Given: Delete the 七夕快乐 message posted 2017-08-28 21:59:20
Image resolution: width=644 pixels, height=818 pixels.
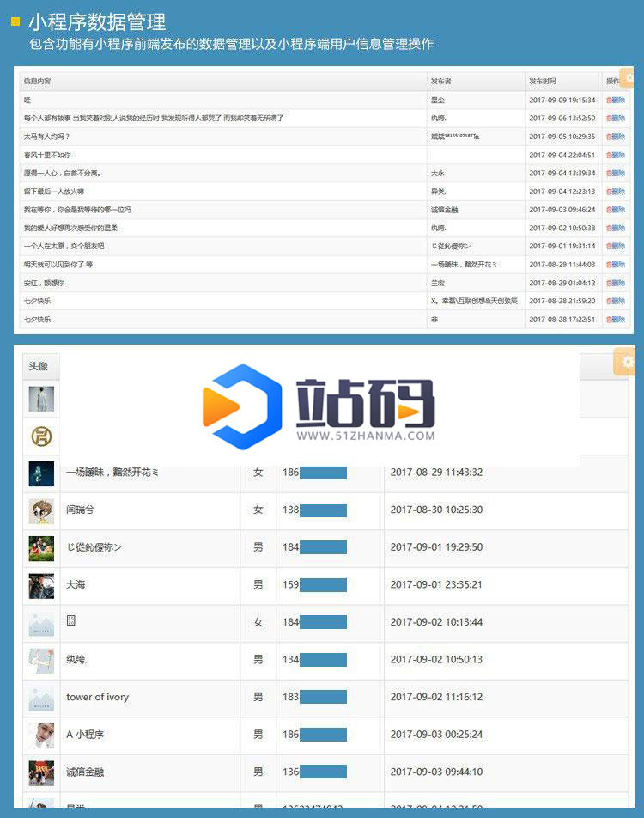Looking at the screenshot, I should (616, 301).
